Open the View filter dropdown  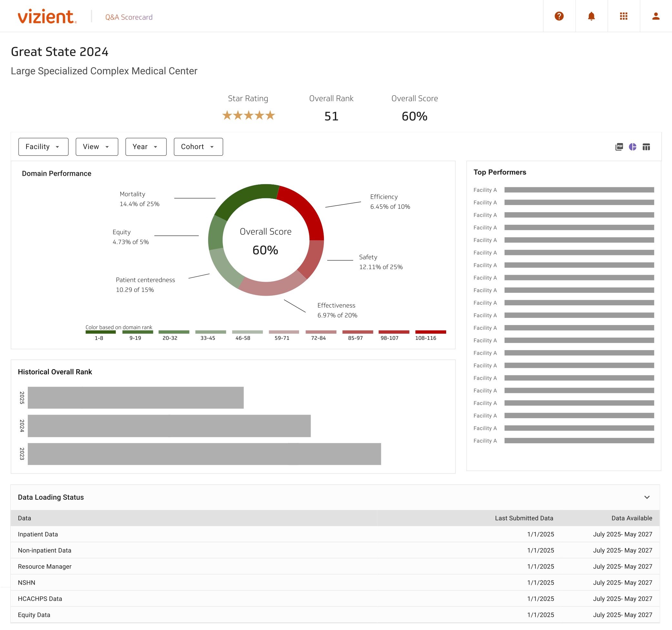[x=96, y=147]
